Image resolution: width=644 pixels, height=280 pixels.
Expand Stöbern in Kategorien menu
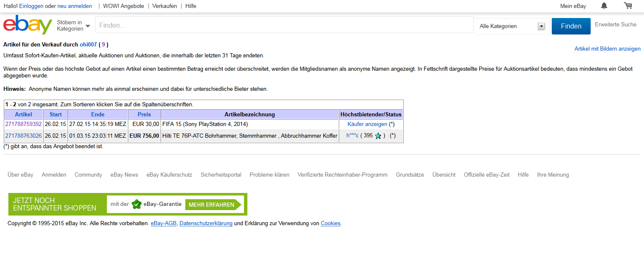pos(74,26)
